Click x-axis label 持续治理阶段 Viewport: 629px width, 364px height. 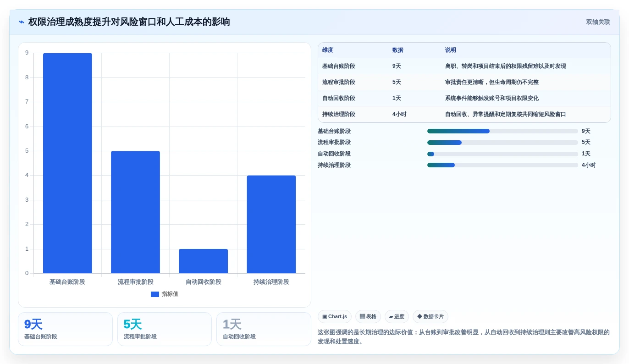271,282
